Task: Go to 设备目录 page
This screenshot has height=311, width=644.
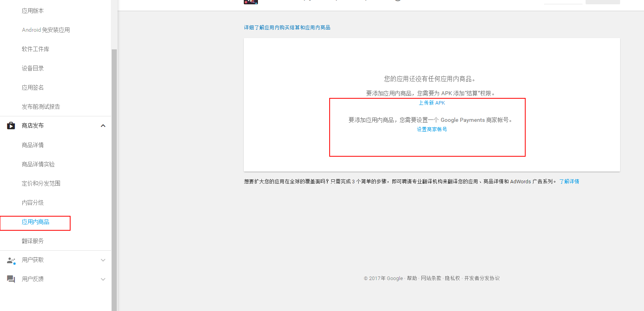Action: click(x=33, y=68)
